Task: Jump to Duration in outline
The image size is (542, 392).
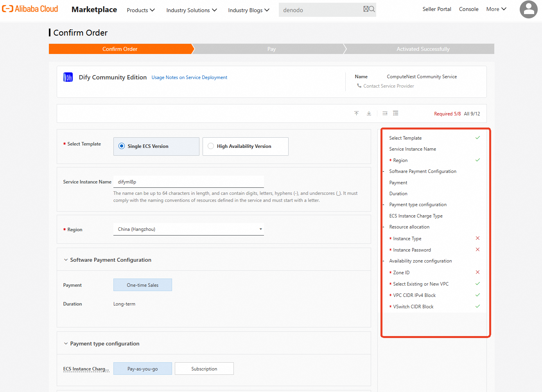Action: coord(398,194)
